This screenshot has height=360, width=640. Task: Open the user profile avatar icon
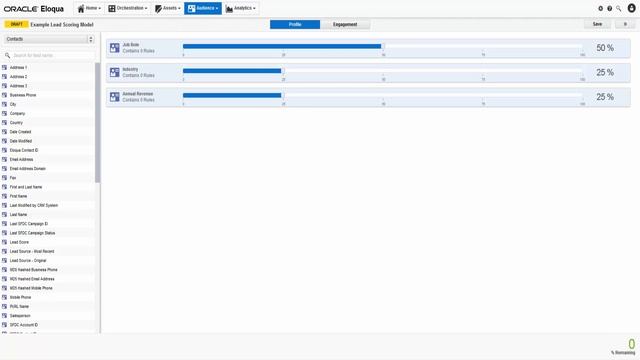[x=631, y=8]
